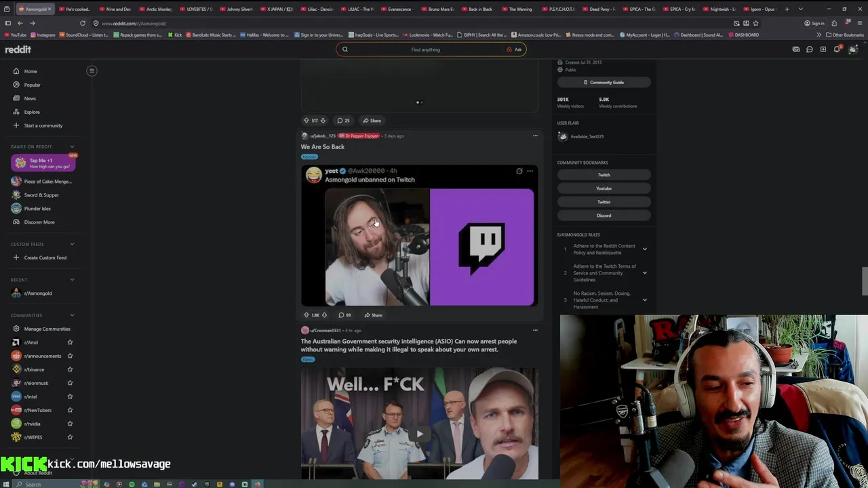Open user u/Crocman1331 profile
This screenshot has width=868, height=488.
(325, 331)
